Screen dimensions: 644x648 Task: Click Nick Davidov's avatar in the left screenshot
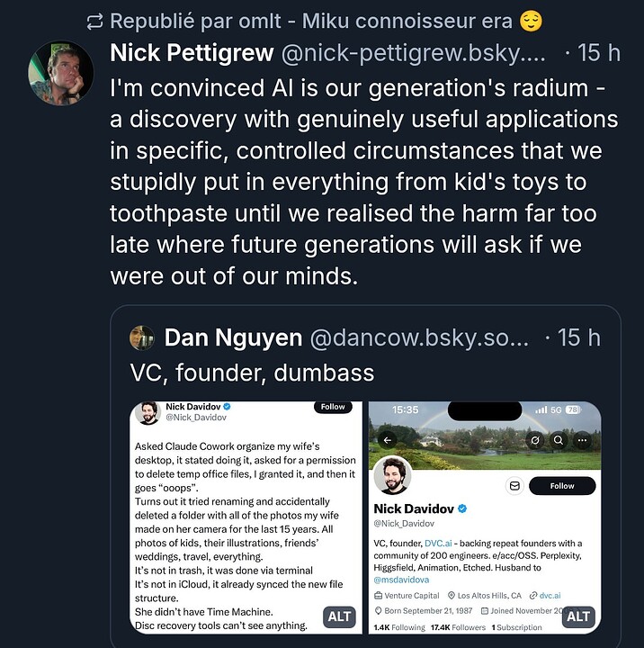coord(148,412)
